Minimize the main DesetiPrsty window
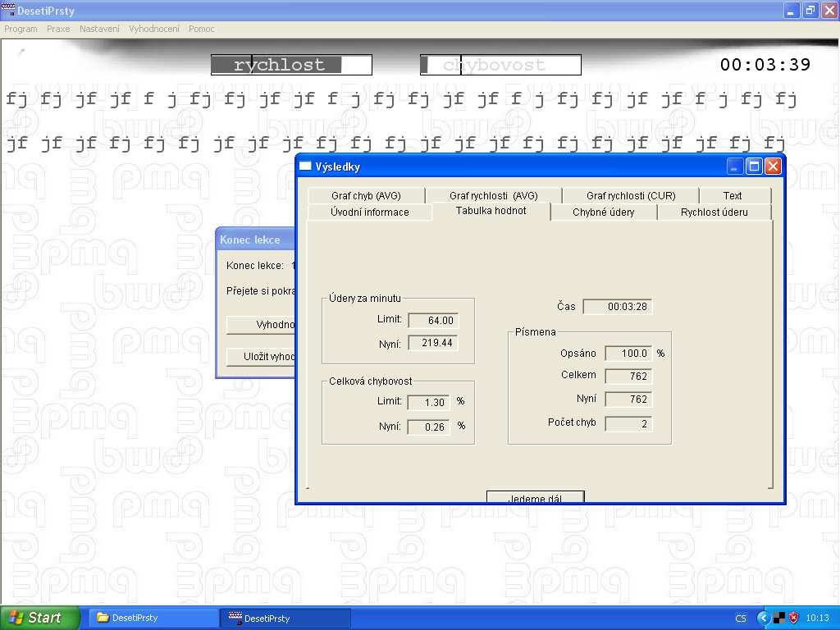 pyautogui.click(x=792, y=10)
